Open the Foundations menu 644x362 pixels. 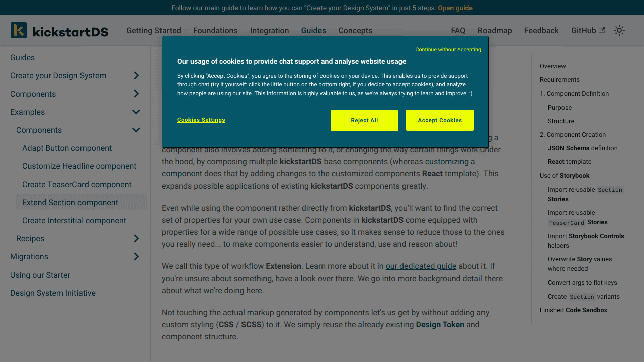[x=215, y=30]
